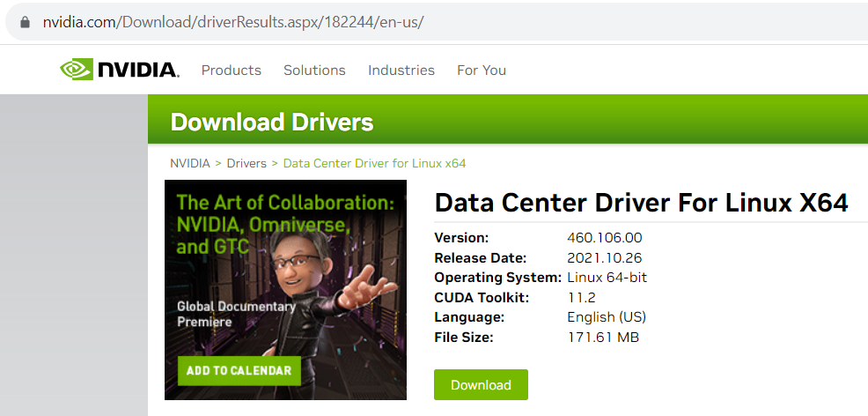Go to NVIDIA breadcrumb link
This screenshot has height=416, width=868.
pos(190,163)
